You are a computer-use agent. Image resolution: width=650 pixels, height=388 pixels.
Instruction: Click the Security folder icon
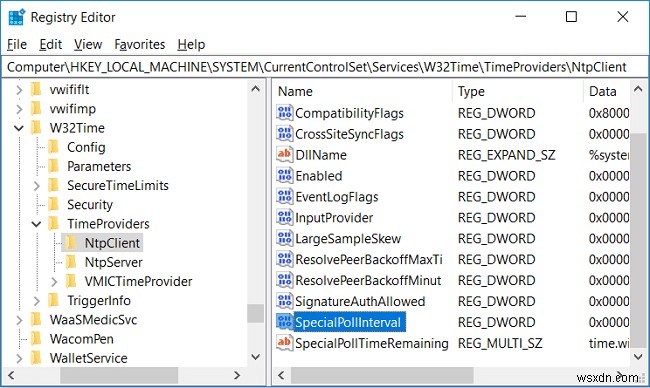coord(54,204)
